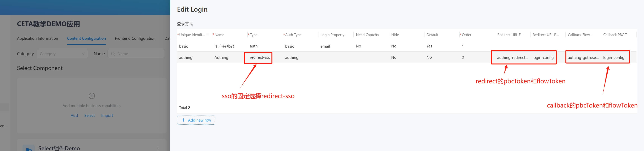Click the Redirect URL P... column header

click(x=545, y=35)
